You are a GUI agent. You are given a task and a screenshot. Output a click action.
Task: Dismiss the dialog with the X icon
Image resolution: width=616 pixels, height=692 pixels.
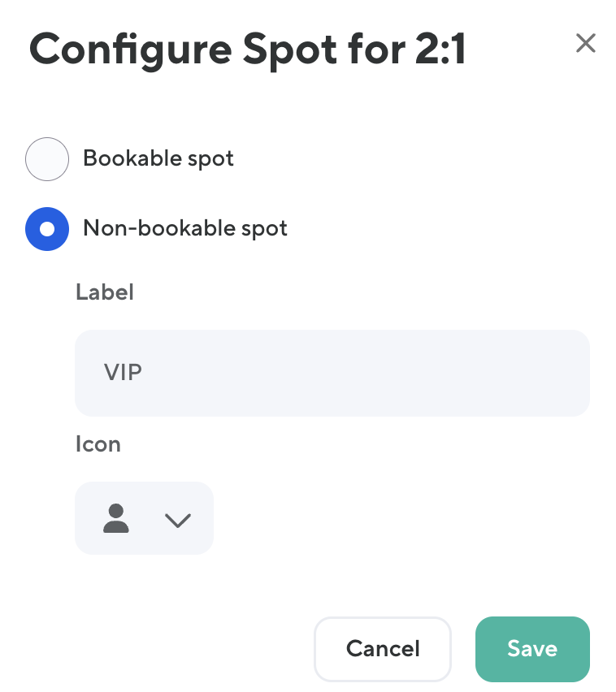point(585,43)
